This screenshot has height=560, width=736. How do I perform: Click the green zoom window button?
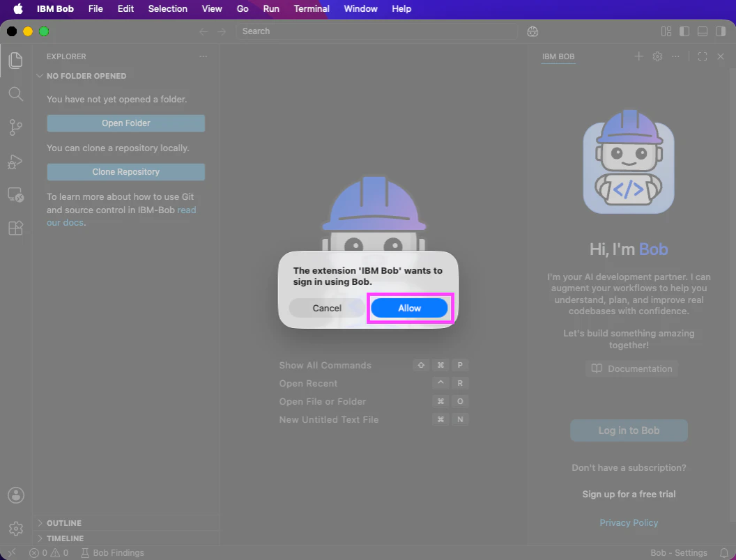[44, 31]
